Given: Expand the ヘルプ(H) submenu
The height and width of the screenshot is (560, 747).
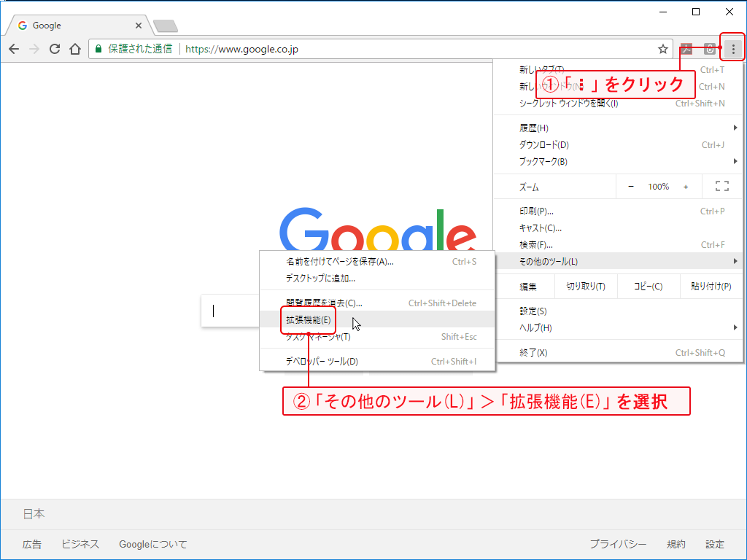Looking at the screenshot, I should pos(618,327).
